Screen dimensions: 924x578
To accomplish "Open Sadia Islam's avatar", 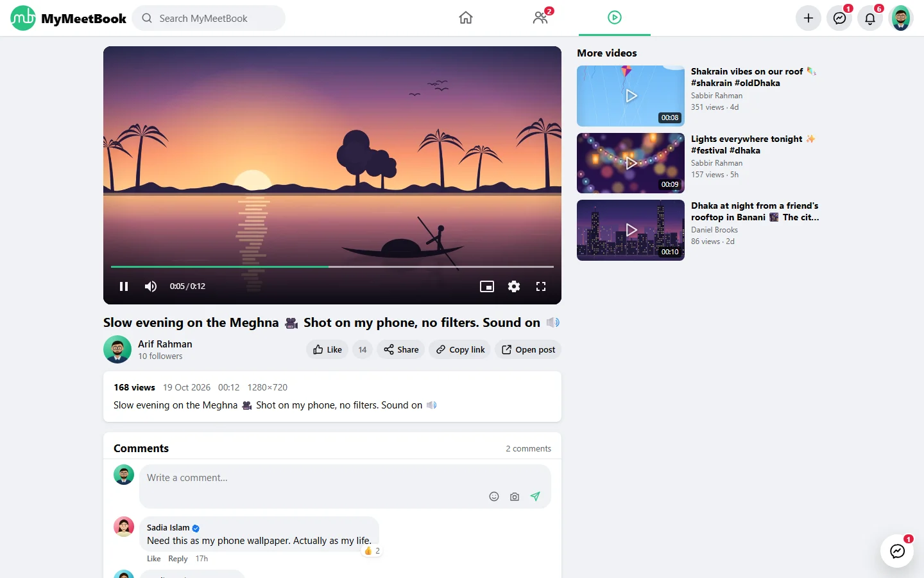I will [x=124, y=527].
